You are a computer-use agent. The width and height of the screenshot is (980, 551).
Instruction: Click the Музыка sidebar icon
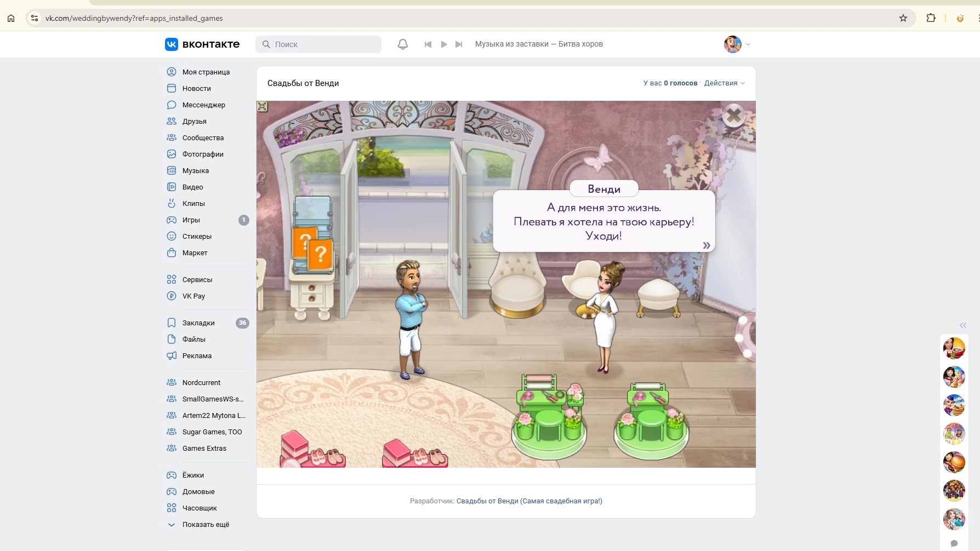click(x=172, y=170)
